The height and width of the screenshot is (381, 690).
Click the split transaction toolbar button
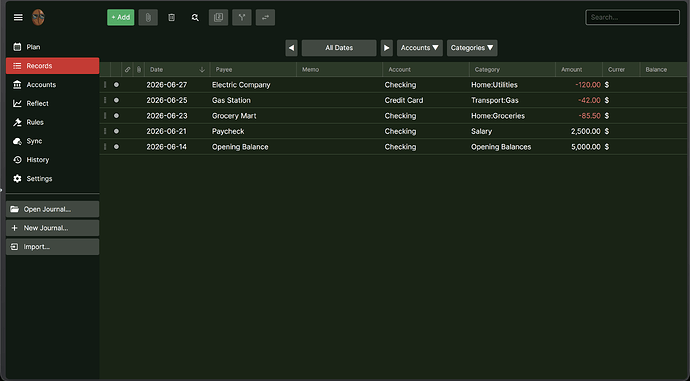pos(242,17)
